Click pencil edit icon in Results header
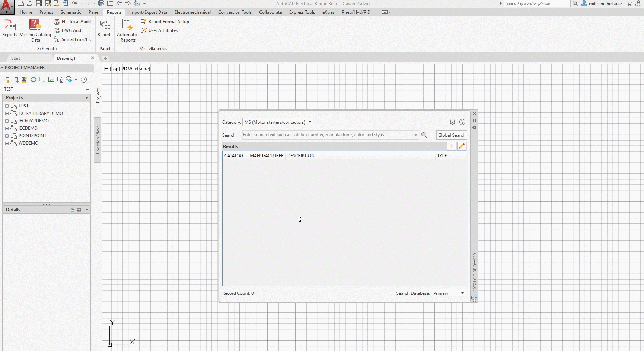 pyautogui.click(x=462, y=146)
